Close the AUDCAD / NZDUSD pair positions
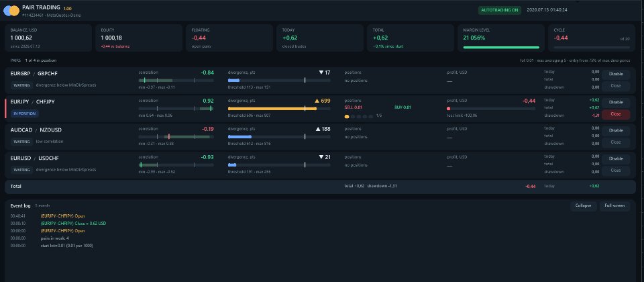The image size is (644, 282). [616, 142]
